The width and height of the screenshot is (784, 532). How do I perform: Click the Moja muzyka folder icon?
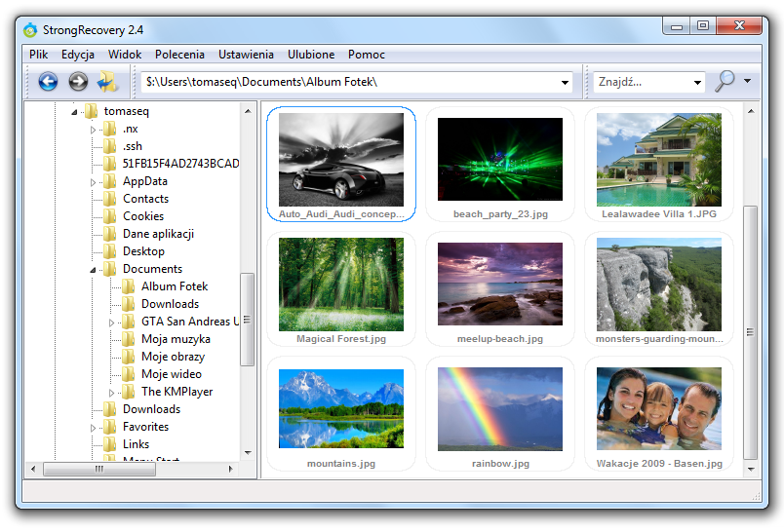click(129, 339)
